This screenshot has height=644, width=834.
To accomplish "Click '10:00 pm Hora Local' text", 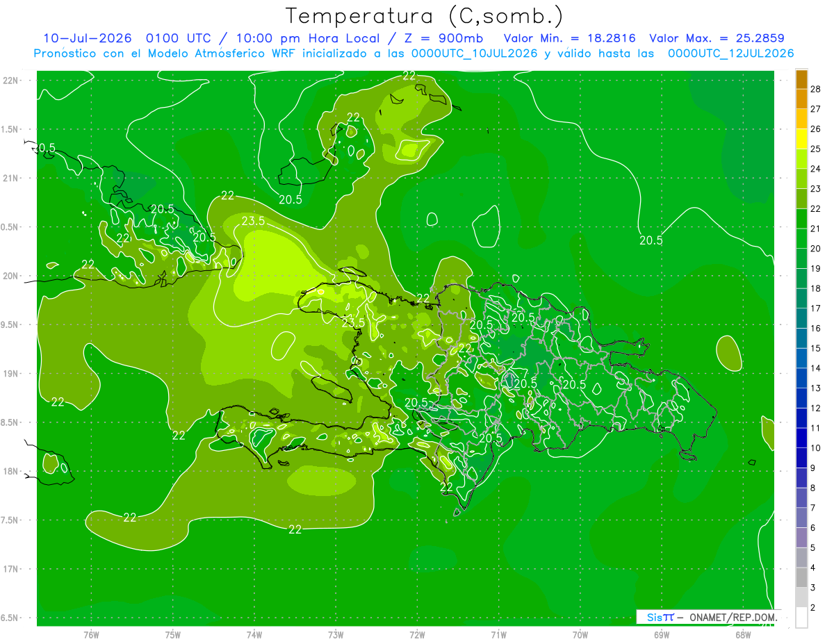I will [x=306, y=38].
